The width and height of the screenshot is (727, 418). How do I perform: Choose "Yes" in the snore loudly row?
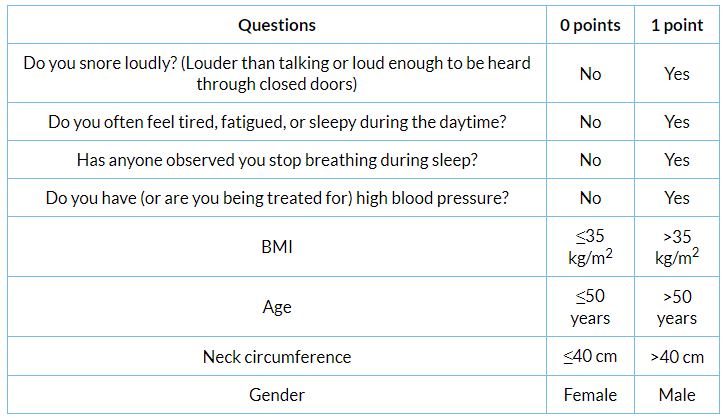[x=677, y=74]
